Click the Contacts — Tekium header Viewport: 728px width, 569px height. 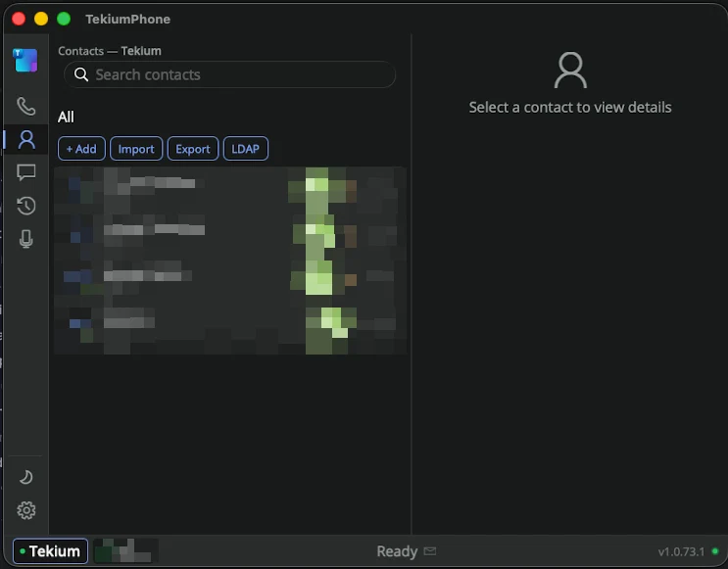110,51
